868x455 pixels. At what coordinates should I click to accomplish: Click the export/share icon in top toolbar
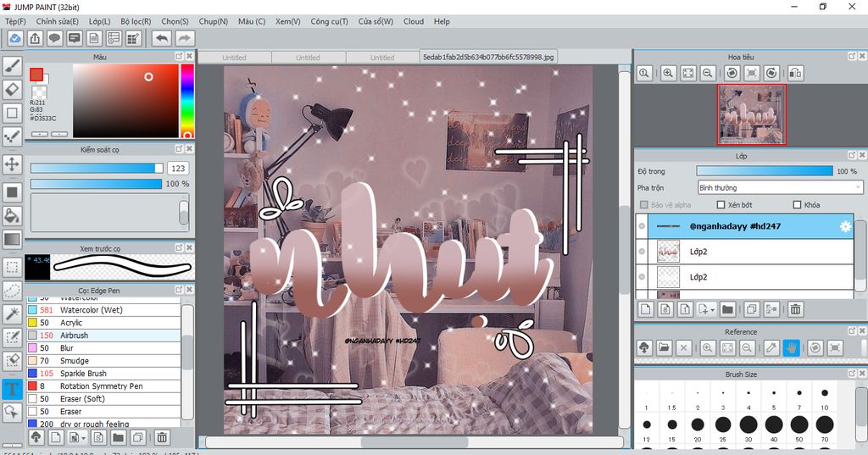pyautogui.click(x=35, y=38)
